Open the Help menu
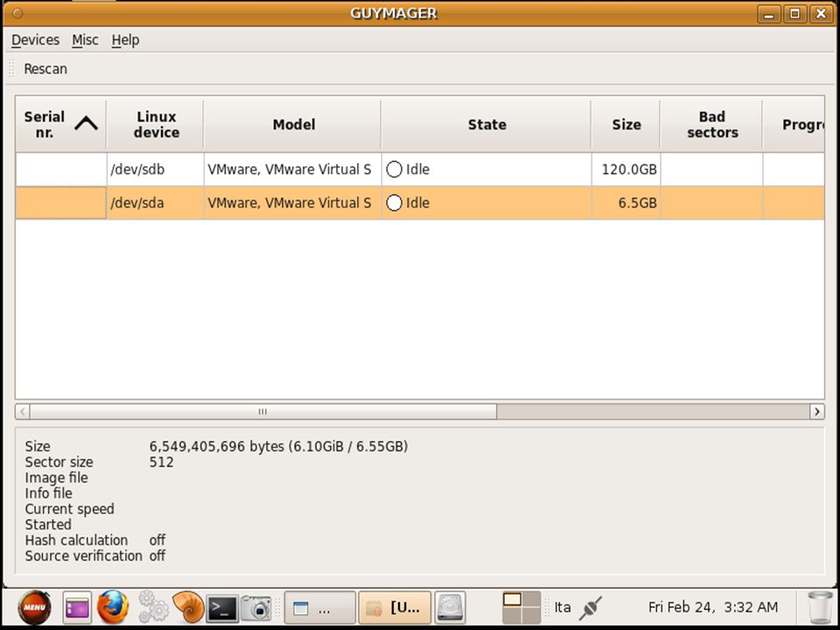 [125, 40]
